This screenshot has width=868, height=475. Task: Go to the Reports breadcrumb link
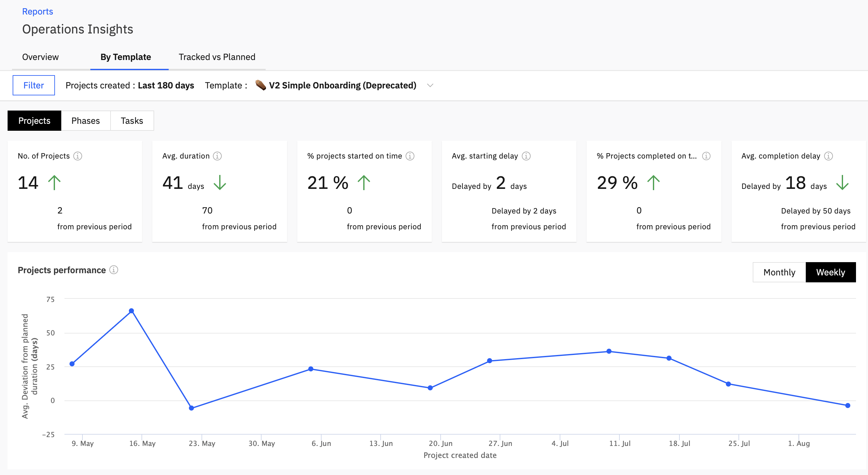pos(37,11)
